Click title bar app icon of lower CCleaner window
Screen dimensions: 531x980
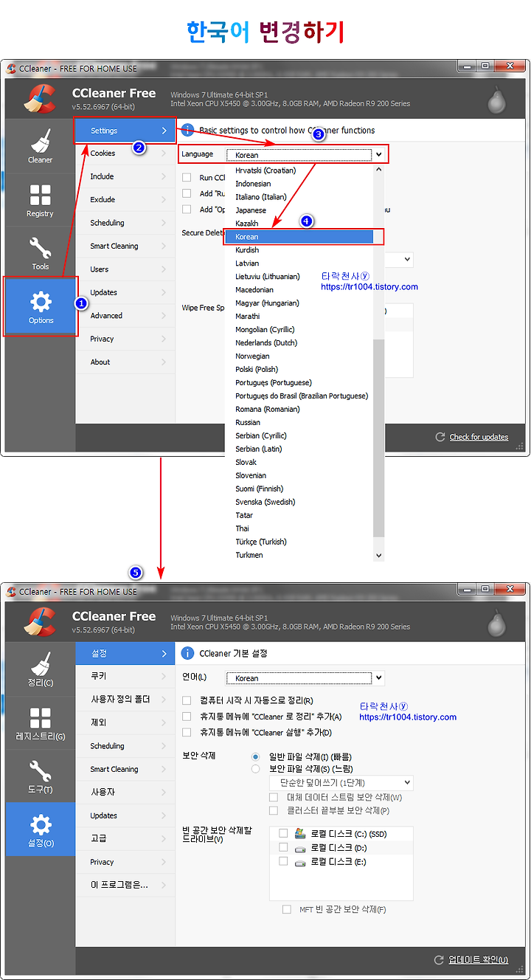pos(12,592)
